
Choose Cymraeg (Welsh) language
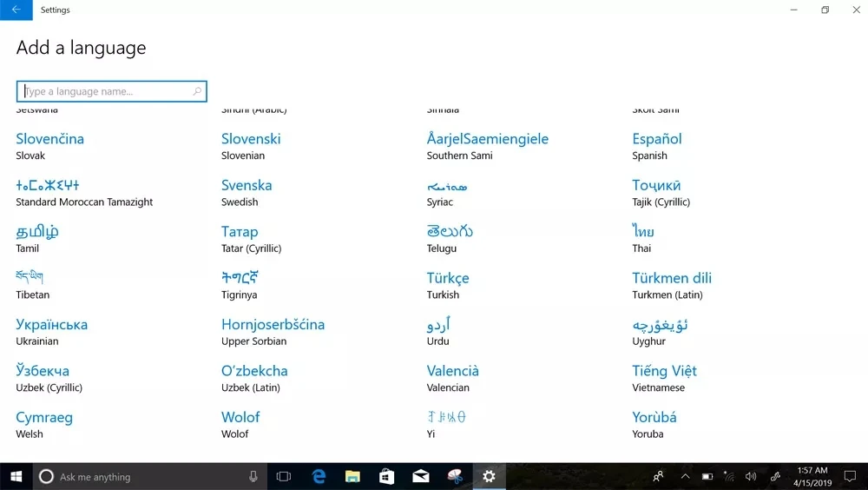pyautogui.click(x=44, y=425)
